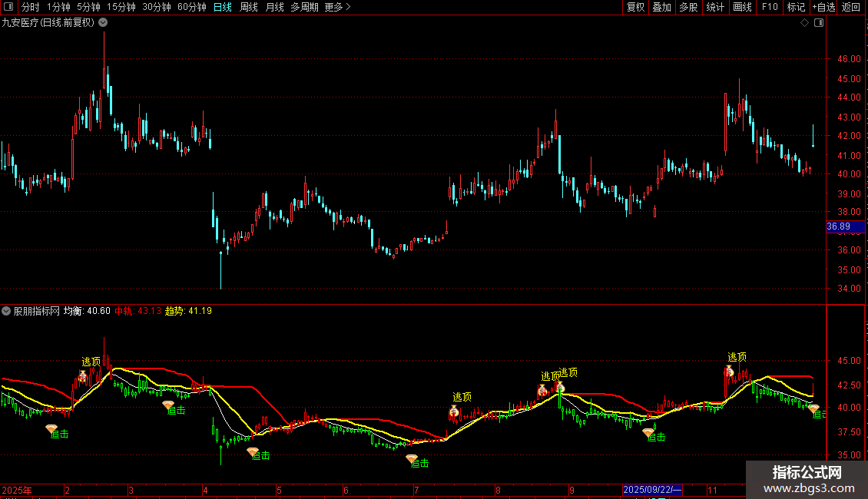Switch to 月线 monthly chart

(x=274, y=7)
